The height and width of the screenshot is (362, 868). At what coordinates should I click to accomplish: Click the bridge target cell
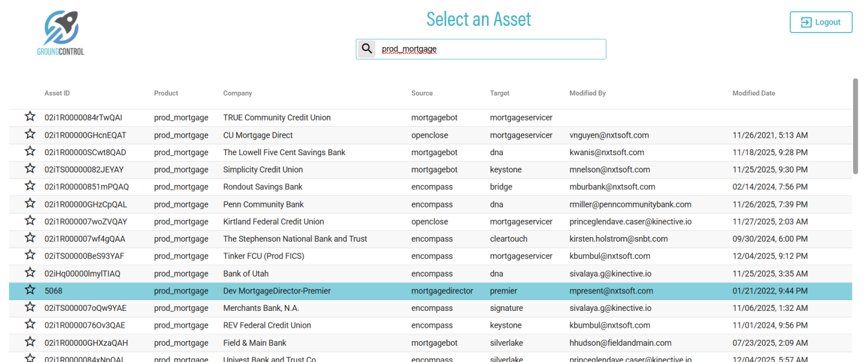click(501, 187)
